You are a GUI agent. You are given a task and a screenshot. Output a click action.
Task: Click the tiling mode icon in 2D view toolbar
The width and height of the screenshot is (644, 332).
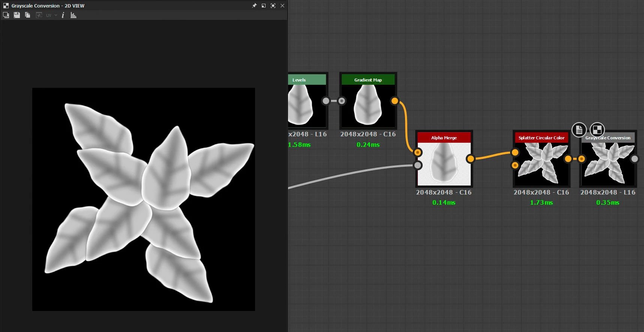(6, 15)
